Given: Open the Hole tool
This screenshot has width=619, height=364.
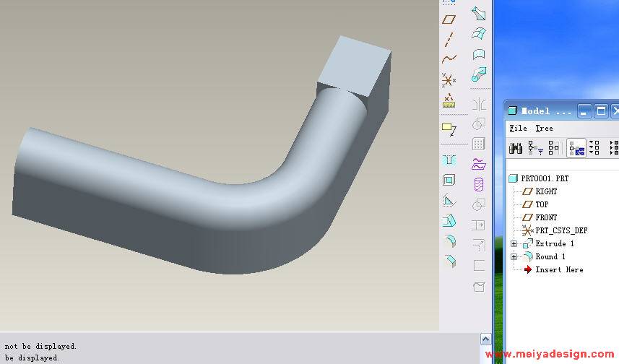Looking at the screenshot, I should coord(449,160).
